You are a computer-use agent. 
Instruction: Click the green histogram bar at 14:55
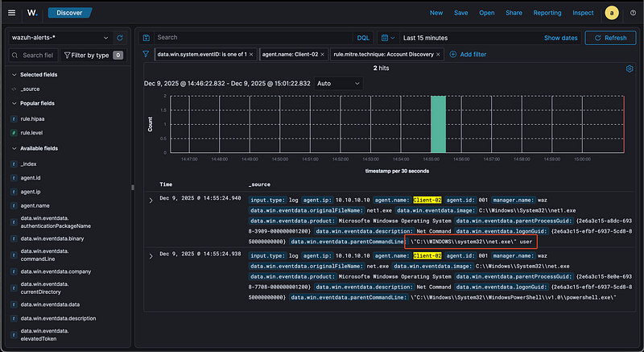(438, 125)
